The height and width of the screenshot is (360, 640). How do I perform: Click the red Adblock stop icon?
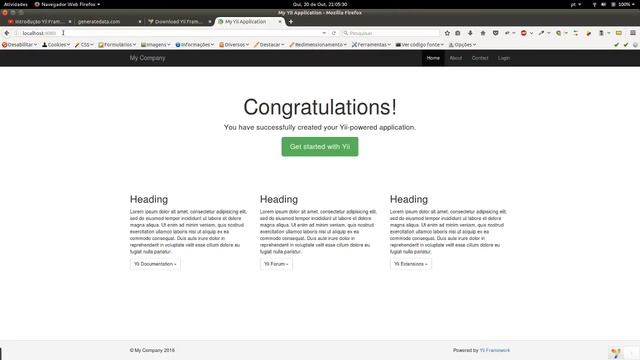coord(524,33)
